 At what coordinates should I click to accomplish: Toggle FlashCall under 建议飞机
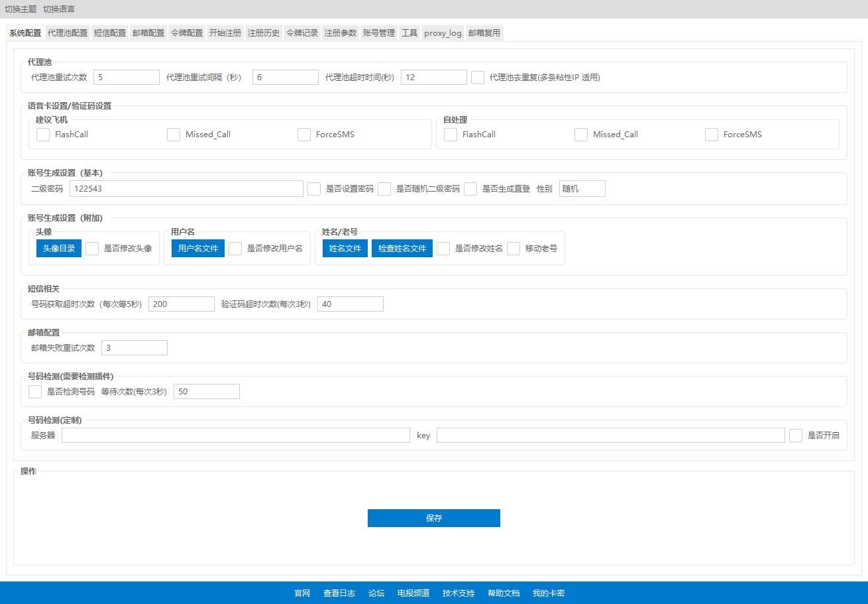[x=43, y=135]
